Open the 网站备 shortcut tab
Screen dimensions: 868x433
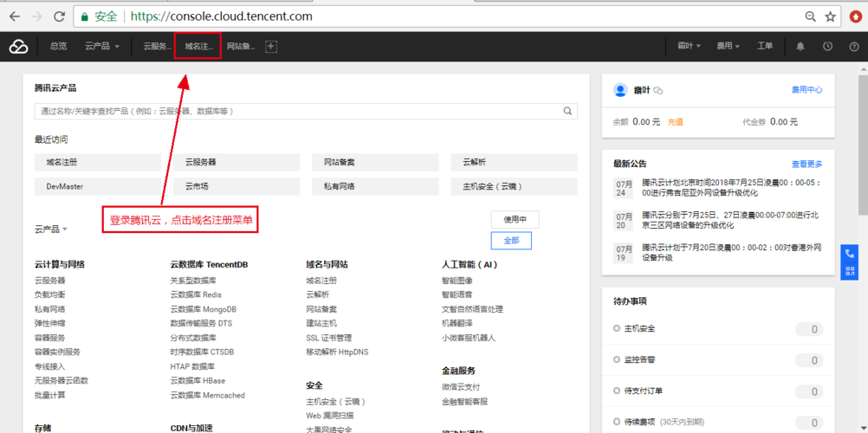[x=242, y=47]
